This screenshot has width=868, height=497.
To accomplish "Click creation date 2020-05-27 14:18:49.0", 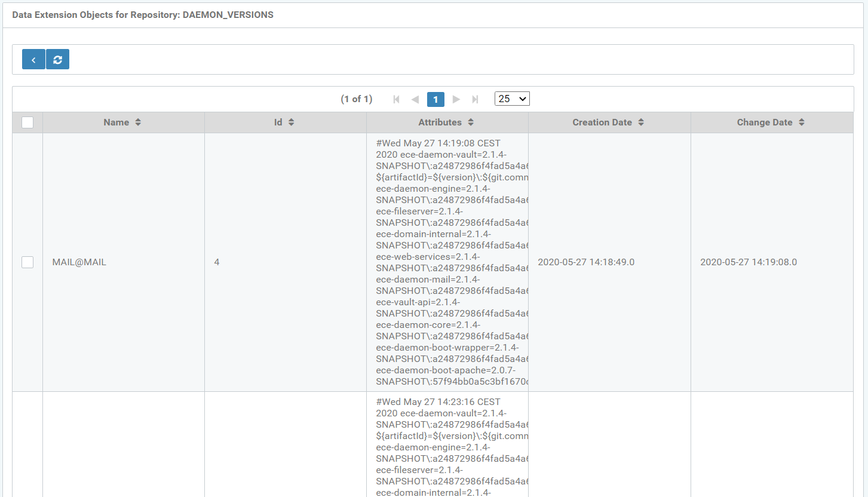I will pyautogui.click(x=586, y=262).
